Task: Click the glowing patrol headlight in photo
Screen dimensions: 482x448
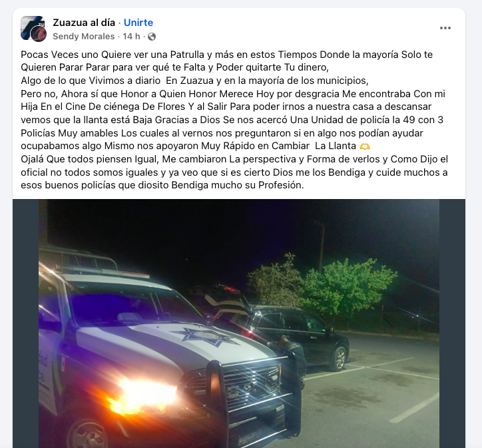Action: point(144,396)
